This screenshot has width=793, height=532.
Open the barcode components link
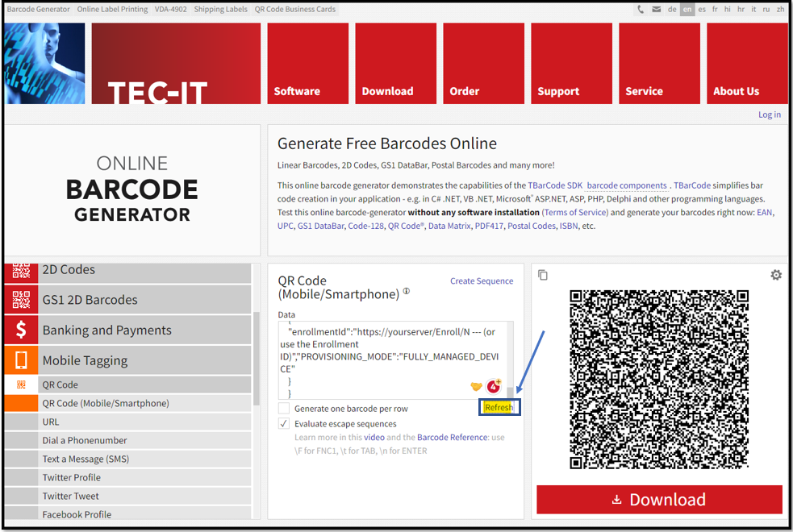click(x=627, y=185)
